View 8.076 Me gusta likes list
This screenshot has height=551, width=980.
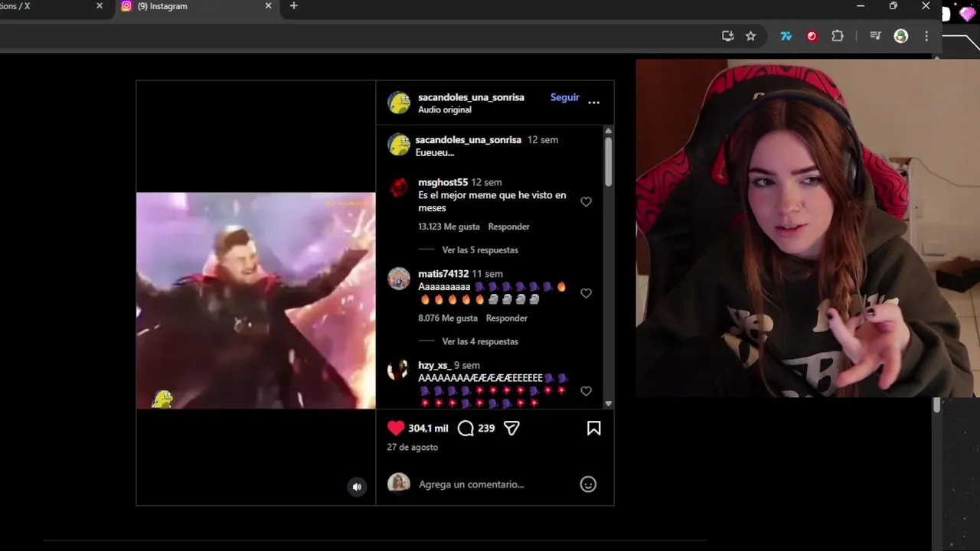pos(448,318)
